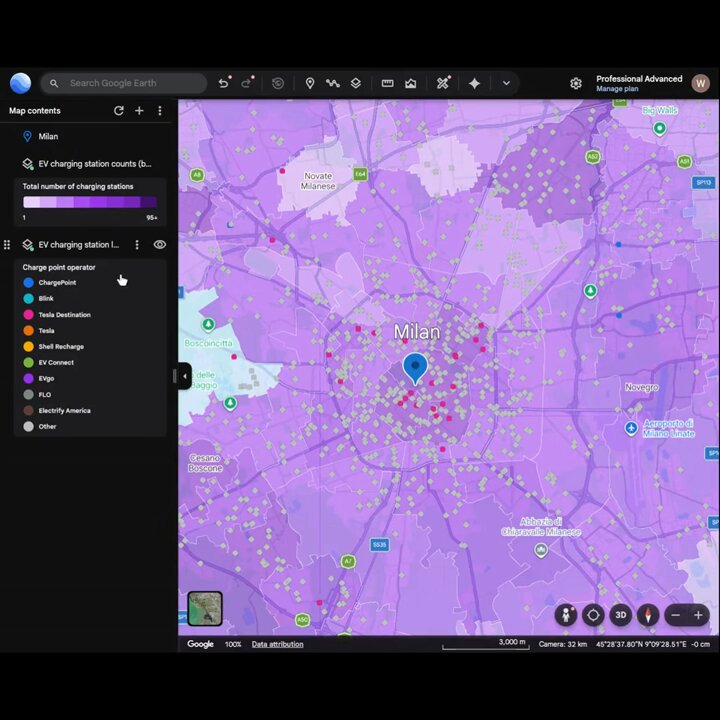720x720 pixels.
Task: Open EV charging station layer options menu
Action: point(137,245)
